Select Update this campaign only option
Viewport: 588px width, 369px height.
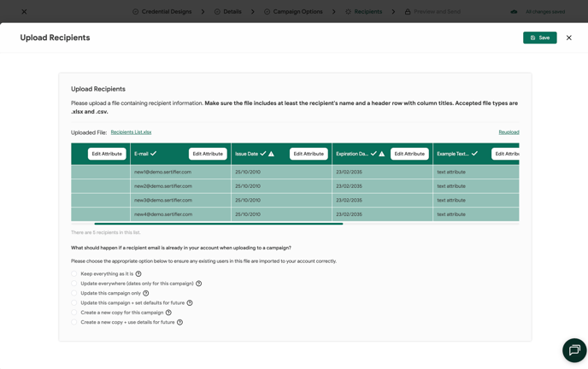click(74, 293)
